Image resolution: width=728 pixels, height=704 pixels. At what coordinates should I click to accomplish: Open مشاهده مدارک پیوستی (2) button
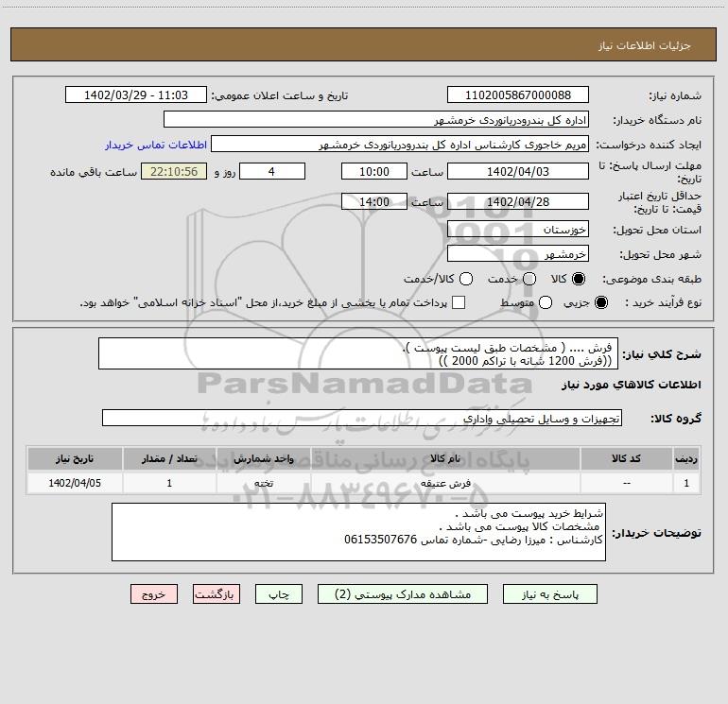(x=403, y=594)
